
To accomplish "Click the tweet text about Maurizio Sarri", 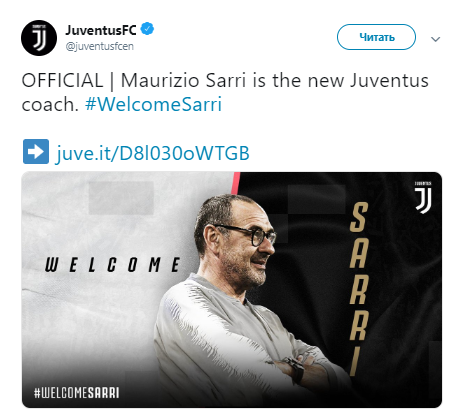I will (x=225, y=92).
